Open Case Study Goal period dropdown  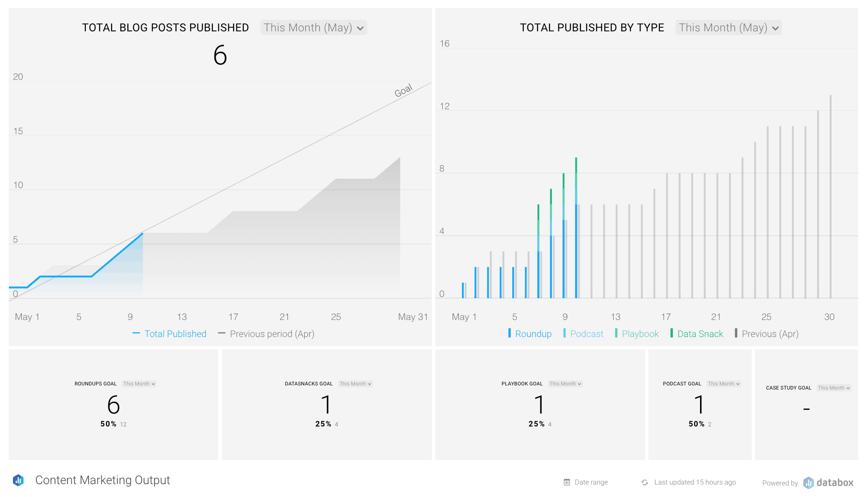click(833, 388)
